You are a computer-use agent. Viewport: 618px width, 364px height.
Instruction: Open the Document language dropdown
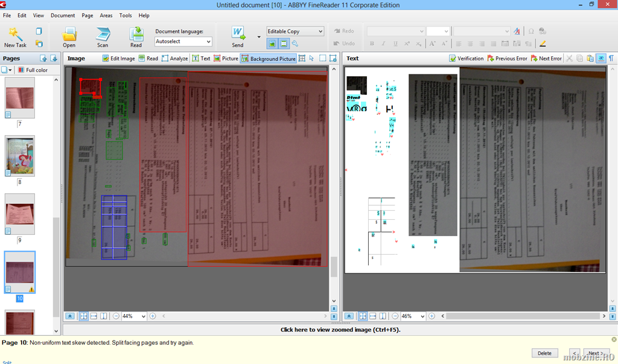(x=183, y=42)
